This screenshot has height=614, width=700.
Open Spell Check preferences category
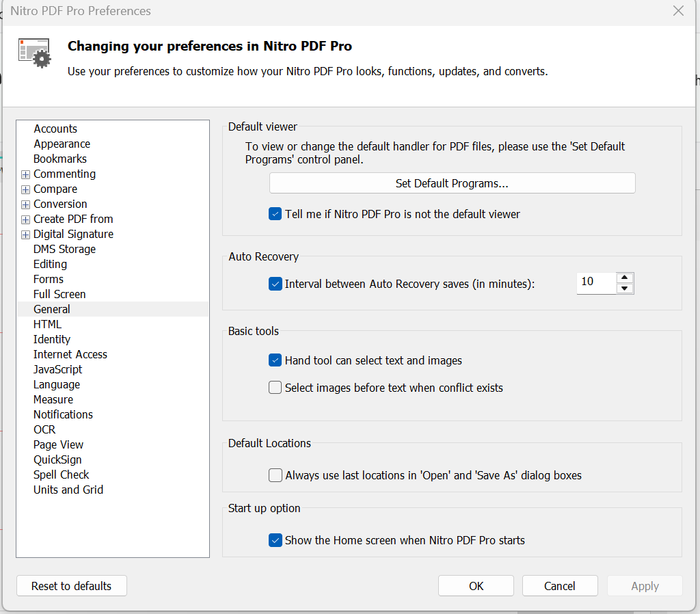coord(62,475)
